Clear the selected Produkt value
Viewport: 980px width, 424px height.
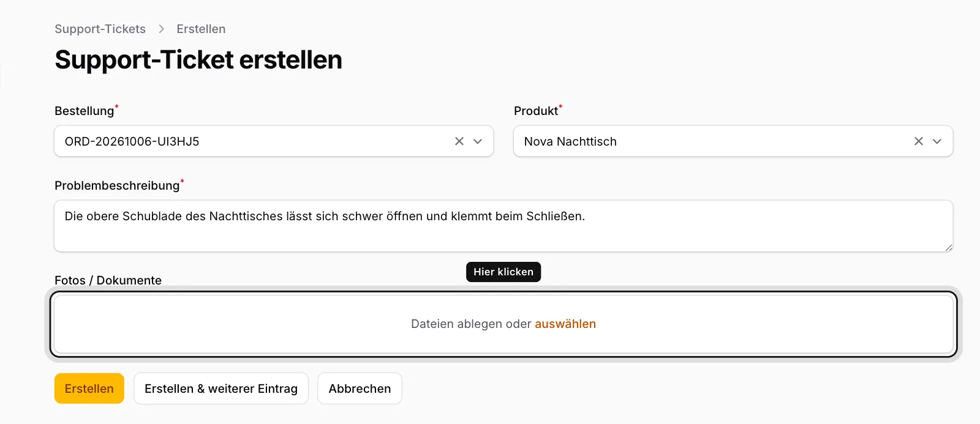point(919,141)
